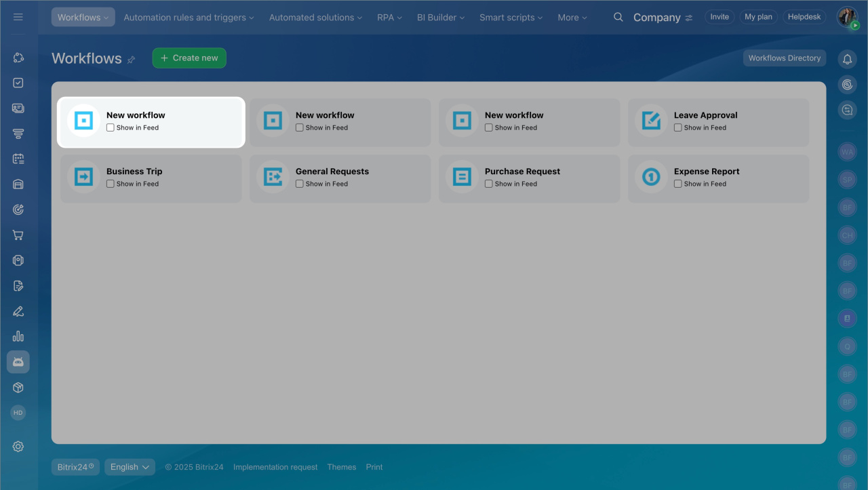Image resolution: width=868 pixels, height=490 pixels.
Task: Check Show in Feed for Expense Report
Action: [678, 184]
